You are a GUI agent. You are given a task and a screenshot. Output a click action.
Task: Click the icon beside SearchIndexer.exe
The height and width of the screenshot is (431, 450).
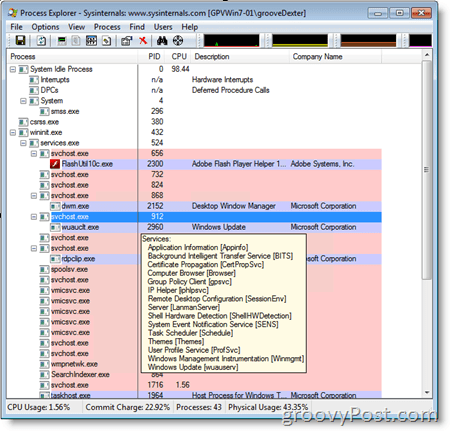[x=44, y=375]
